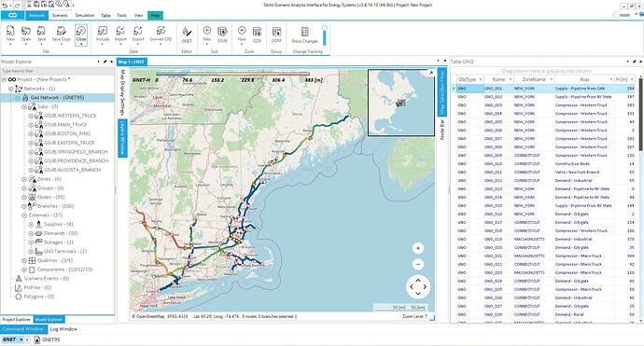The width and height of the screenshot is (644, 346).
Task: Open the Network ribbon tab
Action: pyautogui.click(x=37, y=15)
